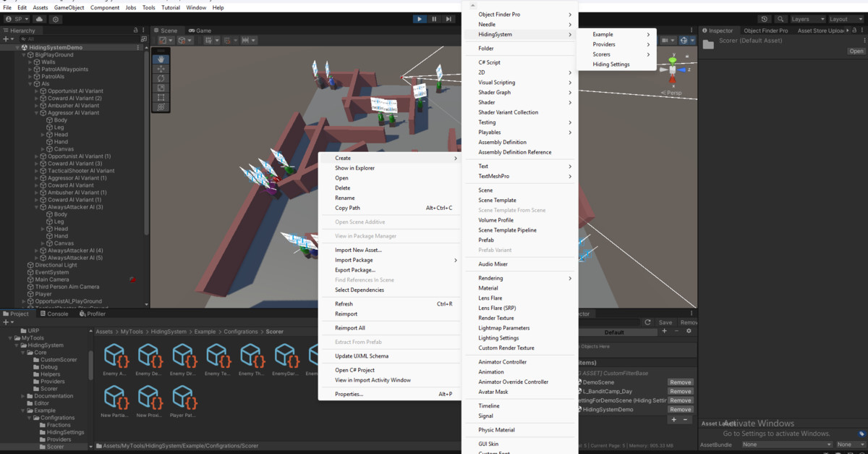Click Remove next to DemoScene in the Inspector
868x454 pixels.
click(680, 382)
